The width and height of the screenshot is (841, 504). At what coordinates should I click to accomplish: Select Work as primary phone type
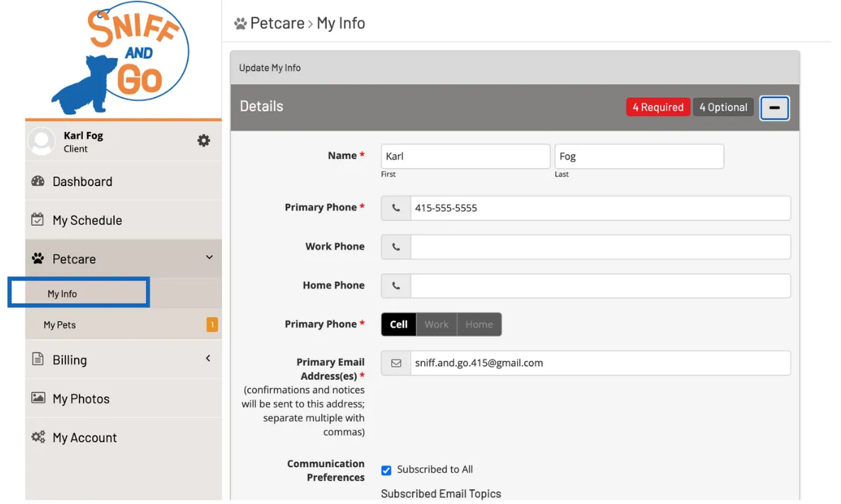[x=436, y=324]
